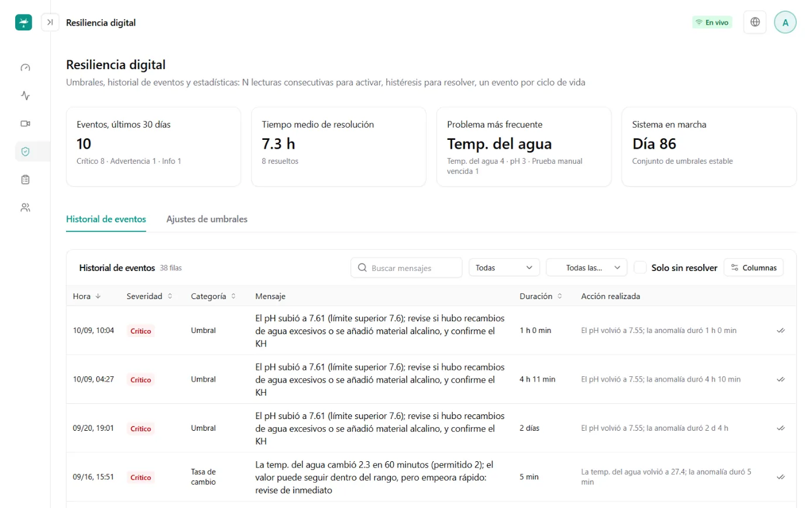Screen dimensions: 812x508
Task: Open the Todas severity dropdown
Action: tap(504, 267)
